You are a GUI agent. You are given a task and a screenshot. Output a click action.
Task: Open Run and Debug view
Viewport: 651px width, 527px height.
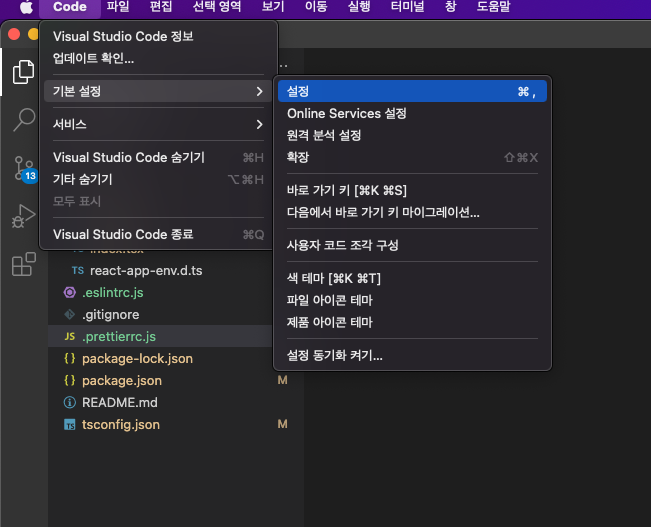pos(23,216)
